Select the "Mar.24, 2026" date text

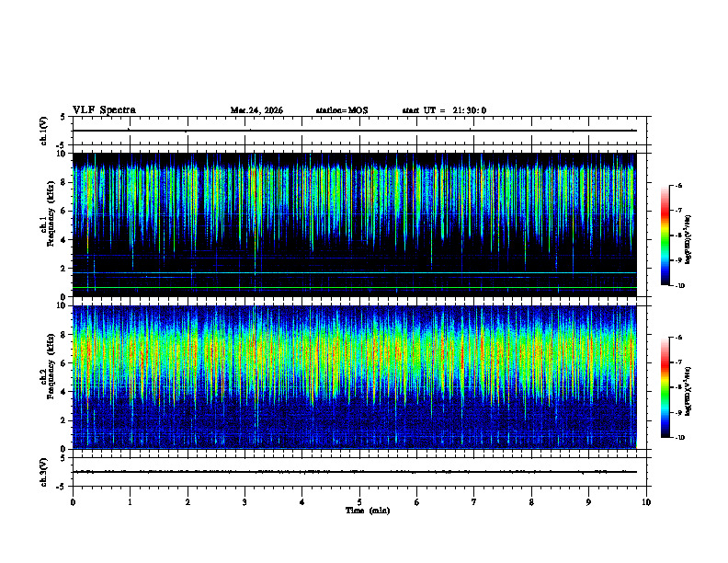pos(256,110)
